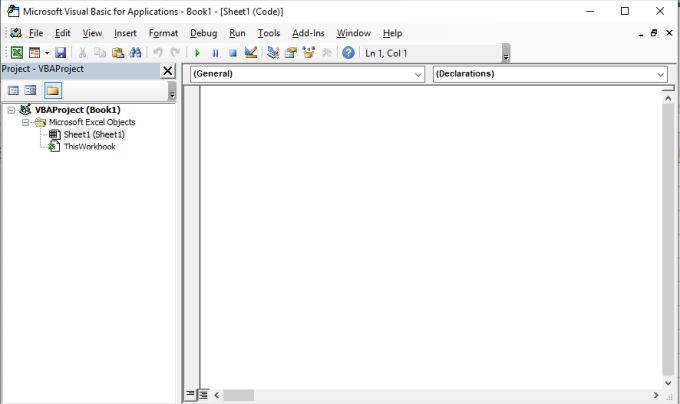Collapse the Microsoft Excel Objects folder

pyautogui.click(x=26, y=122)
